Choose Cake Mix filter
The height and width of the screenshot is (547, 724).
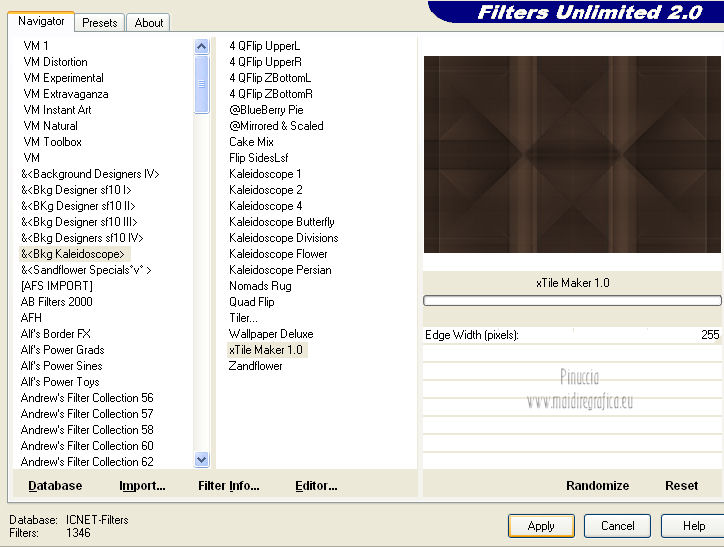tap(252, 142)
